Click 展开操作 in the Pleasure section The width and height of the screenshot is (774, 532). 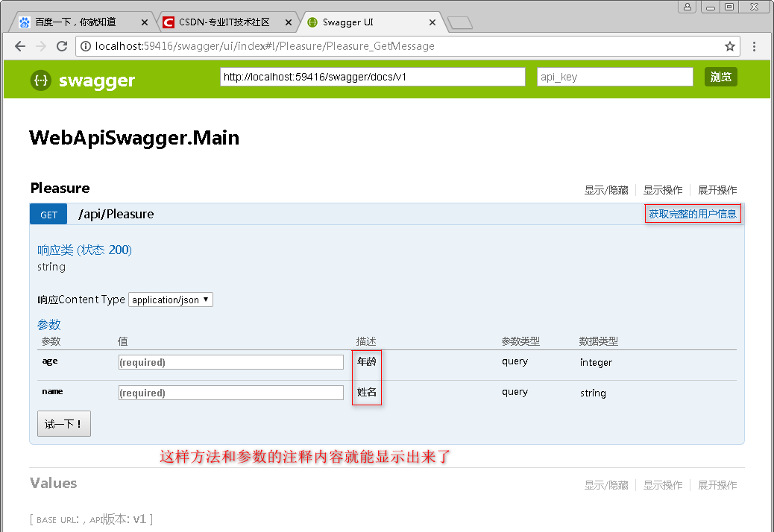pyautogui.click(x=717, y=190)
